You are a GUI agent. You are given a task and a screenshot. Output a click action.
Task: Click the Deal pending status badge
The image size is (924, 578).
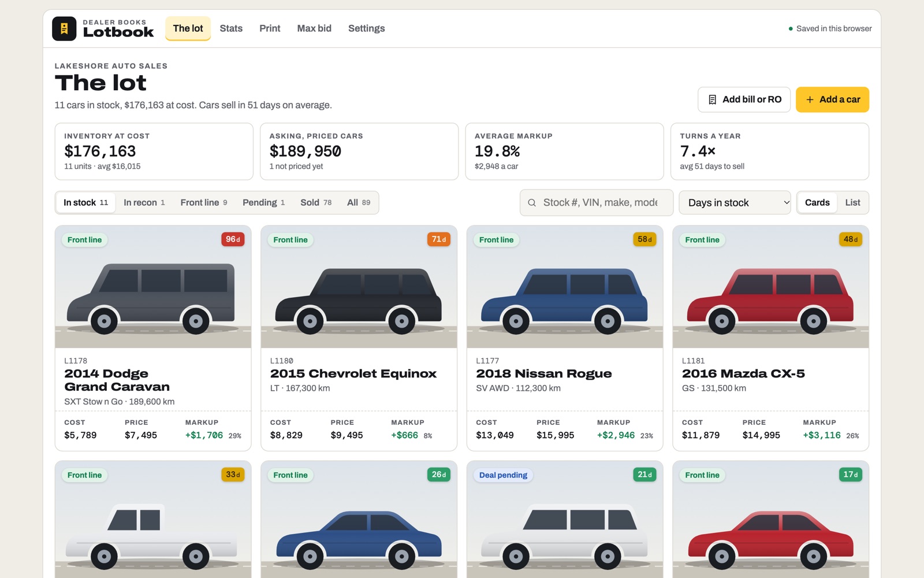pos(503,475)
